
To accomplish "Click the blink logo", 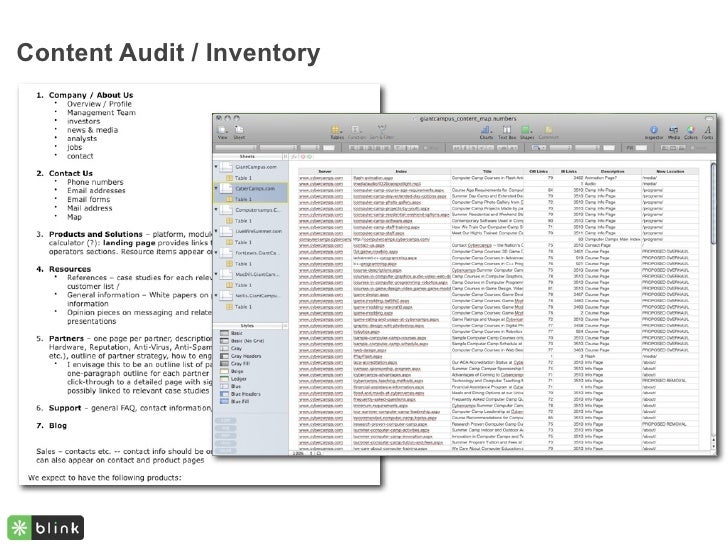I will pos(46,528).
